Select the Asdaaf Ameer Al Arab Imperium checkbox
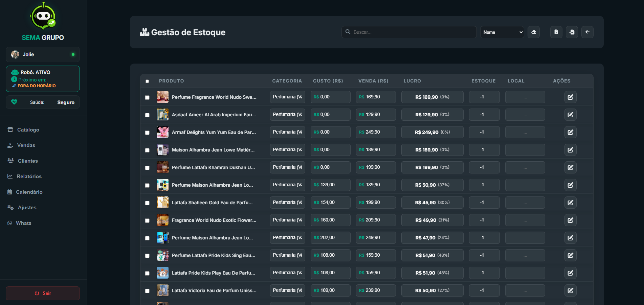The image size is (644, 305). point(147,115)
